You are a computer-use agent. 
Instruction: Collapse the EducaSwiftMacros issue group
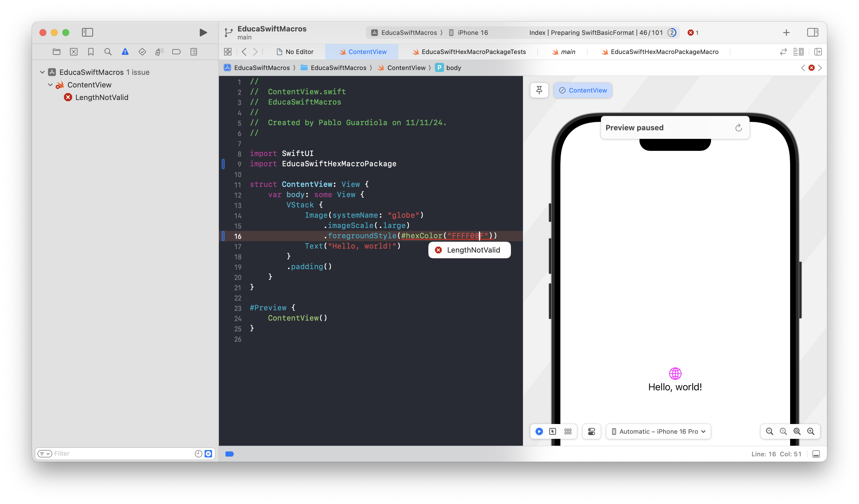point(42,72)
